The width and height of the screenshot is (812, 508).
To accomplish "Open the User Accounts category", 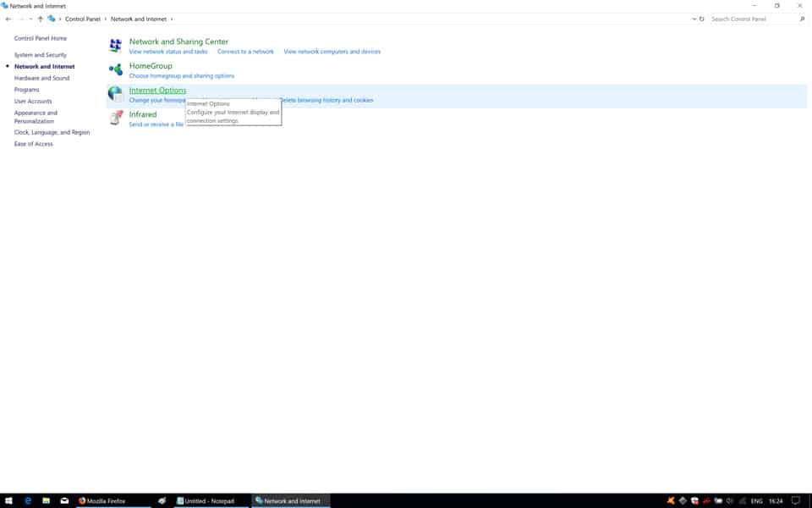I will (33, 101).
